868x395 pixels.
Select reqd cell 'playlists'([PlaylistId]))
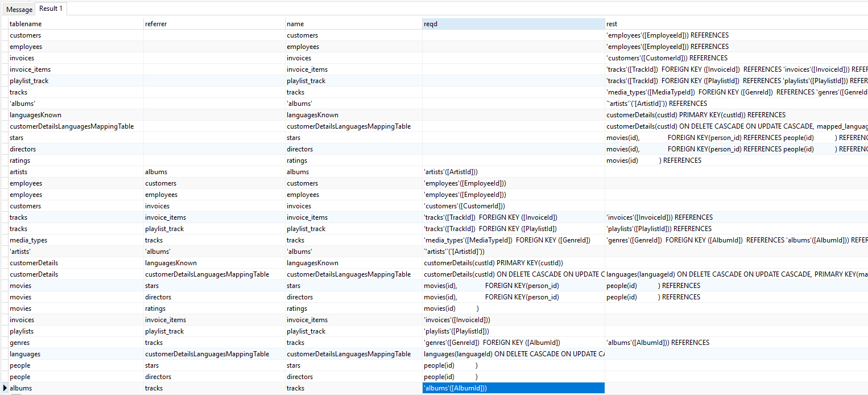tap(513, 331)
